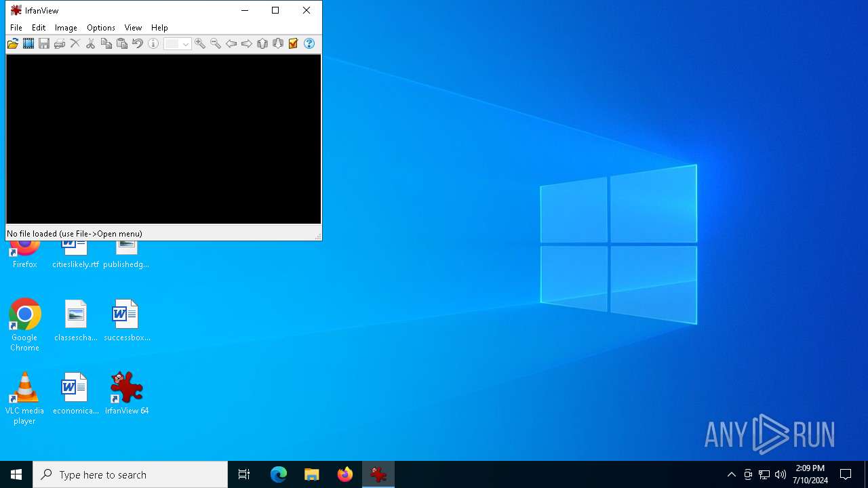Close the IrfanView window

coord(307,10)
